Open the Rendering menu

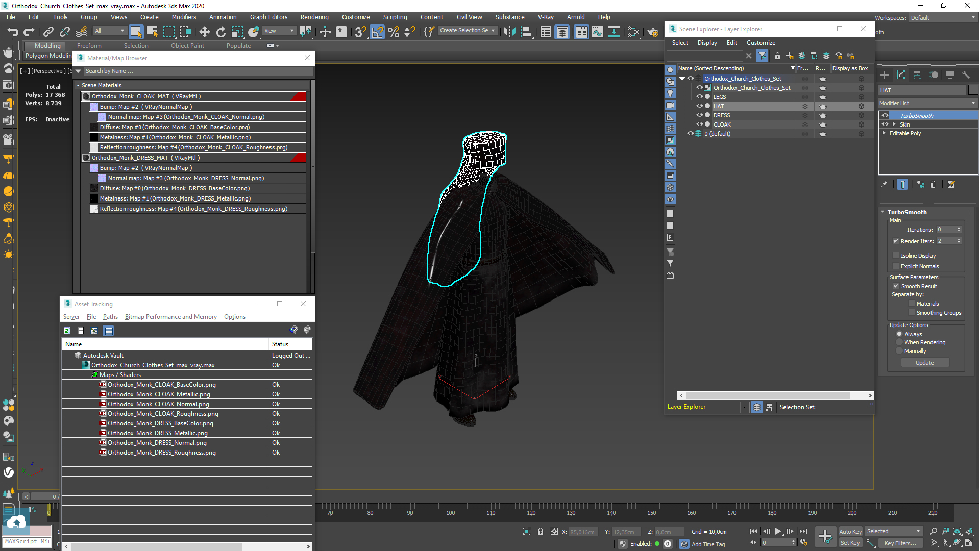(x=314, y=17)
